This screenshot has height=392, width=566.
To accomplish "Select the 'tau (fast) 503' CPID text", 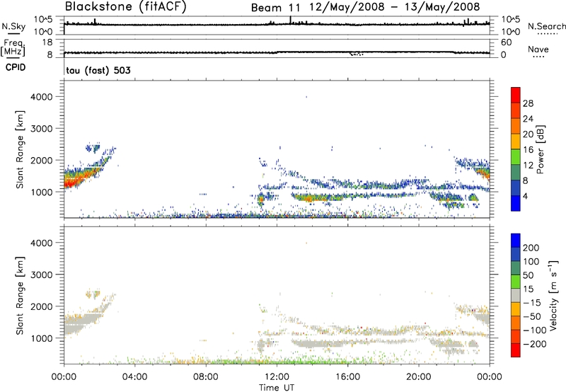I will 98,70.
